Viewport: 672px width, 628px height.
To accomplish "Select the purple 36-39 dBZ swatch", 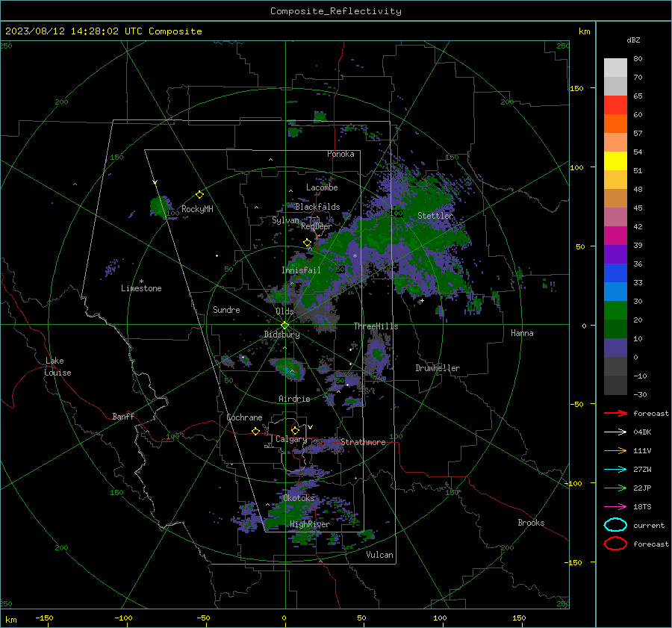I will pos(615,255).
